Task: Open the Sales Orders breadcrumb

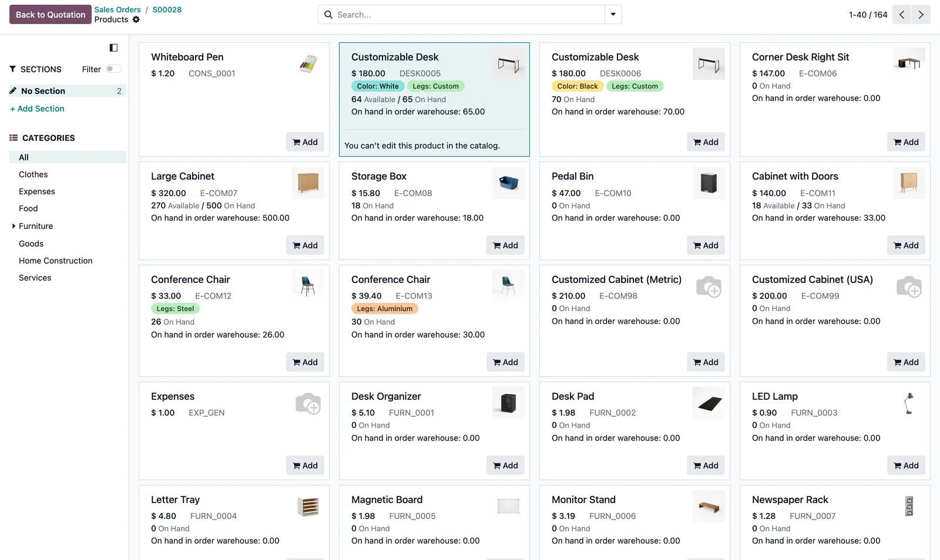Action: pyautogui.click(x=117, y=9)
